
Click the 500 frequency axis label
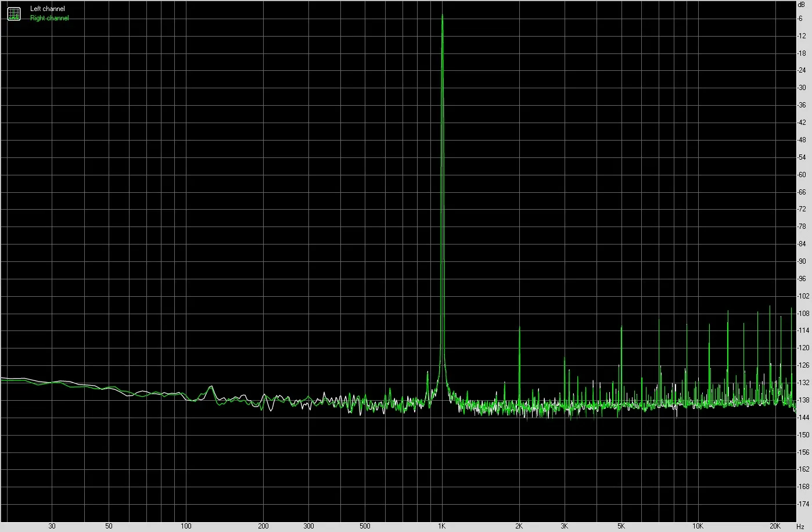(x=365, y=526)
